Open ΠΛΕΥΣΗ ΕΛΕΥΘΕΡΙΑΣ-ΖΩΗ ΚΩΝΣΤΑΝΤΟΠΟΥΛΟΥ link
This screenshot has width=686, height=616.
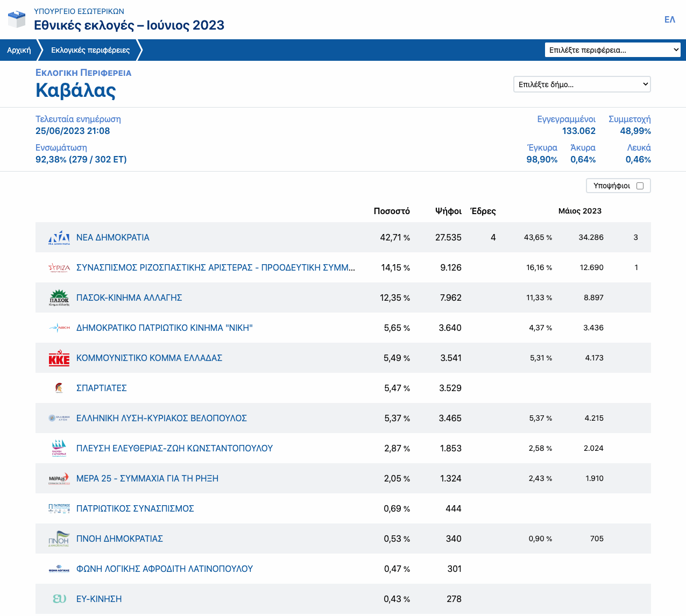point(175,448)
